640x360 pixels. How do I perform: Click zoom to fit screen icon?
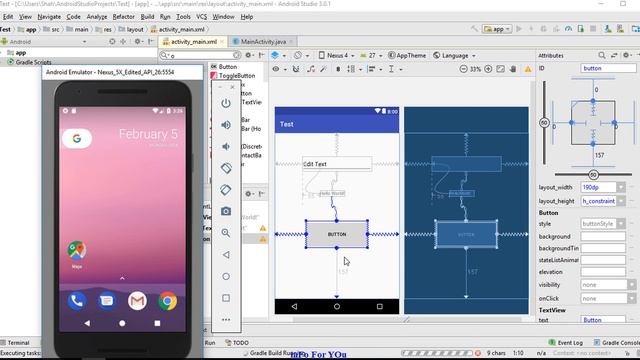[500, 69]
